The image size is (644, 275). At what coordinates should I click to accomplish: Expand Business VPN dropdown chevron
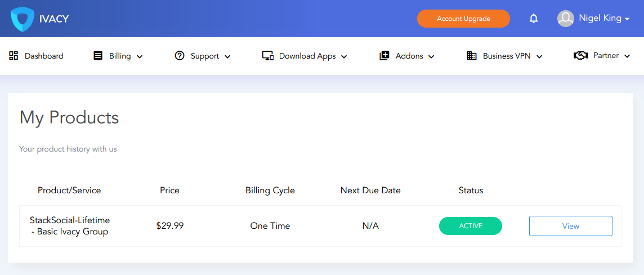[539, 57]
